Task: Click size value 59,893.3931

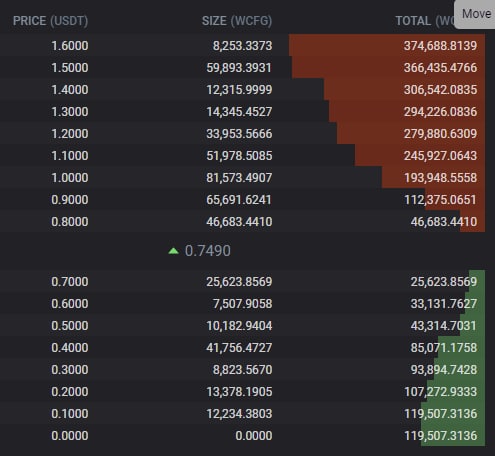Action: [x=239, y=68]
